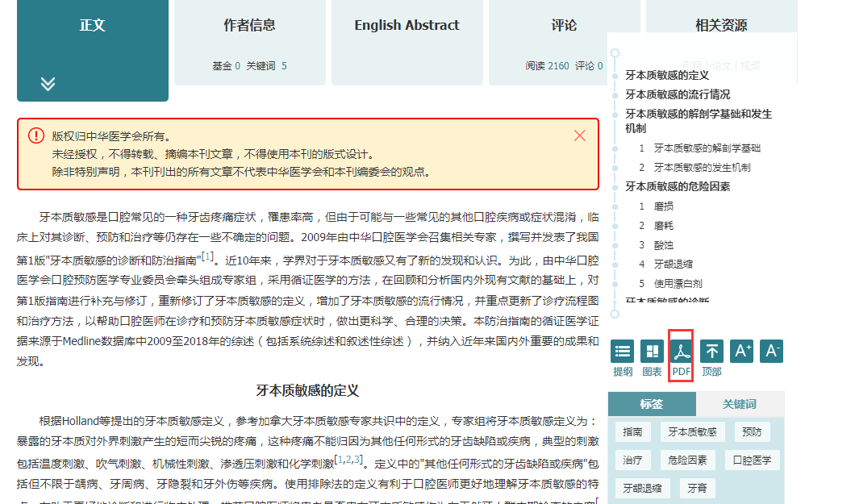Click the 牙本质敏感 tag

click(693, 432)
